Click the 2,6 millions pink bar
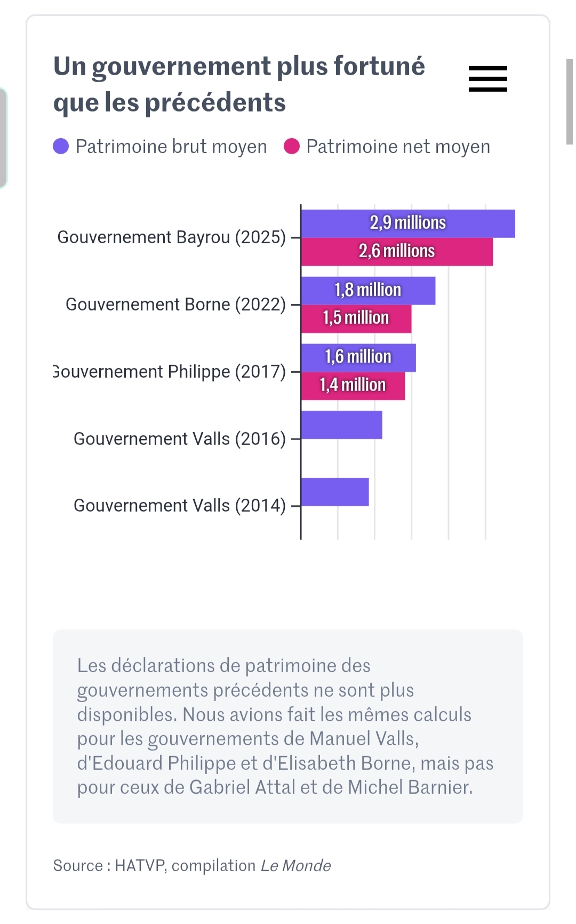The width and height of the screenshot is (576, 924). click(x=397, y=251)
